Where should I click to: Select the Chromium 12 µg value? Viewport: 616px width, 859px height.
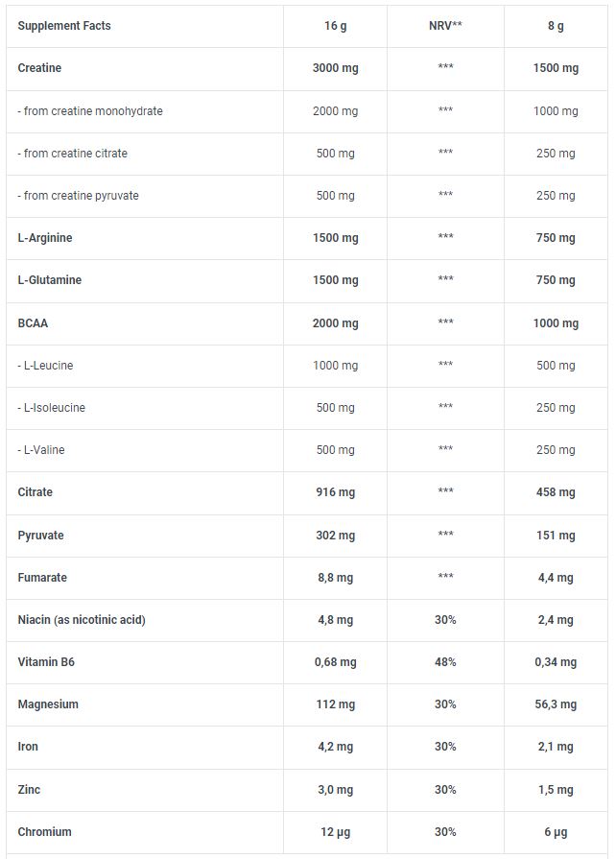click(x=335, y=831)
